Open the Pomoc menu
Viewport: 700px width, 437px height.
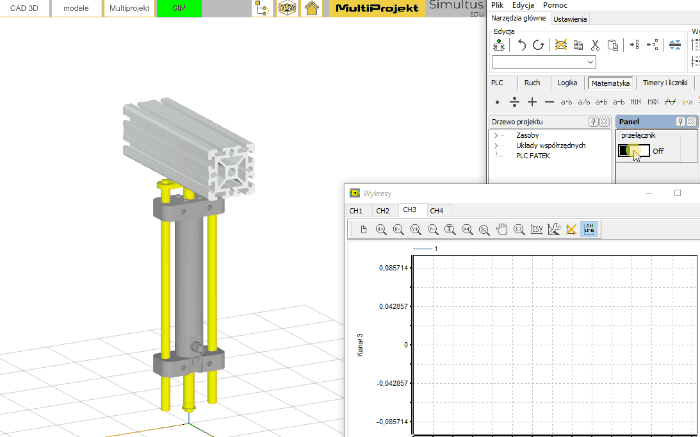point(555,6)
